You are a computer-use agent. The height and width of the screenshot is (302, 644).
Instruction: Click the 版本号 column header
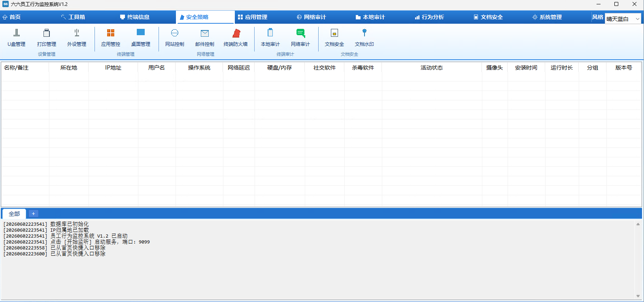click(624, 68)
